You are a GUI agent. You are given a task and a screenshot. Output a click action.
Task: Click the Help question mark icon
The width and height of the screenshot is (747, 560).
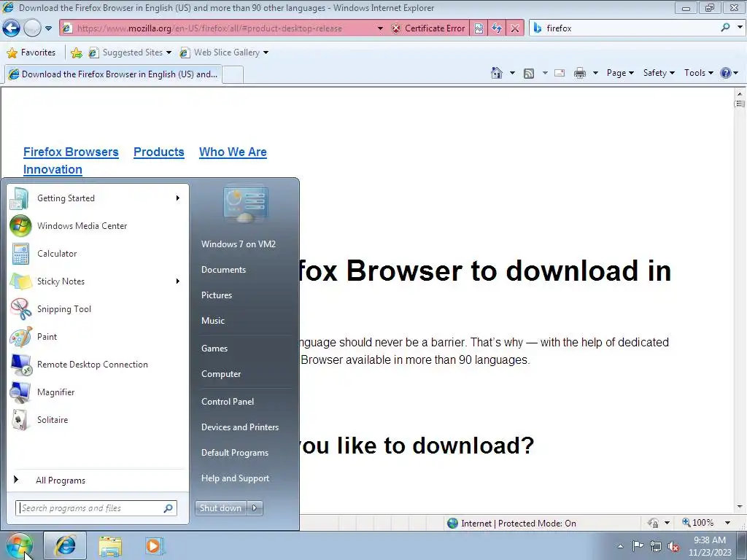726,73
